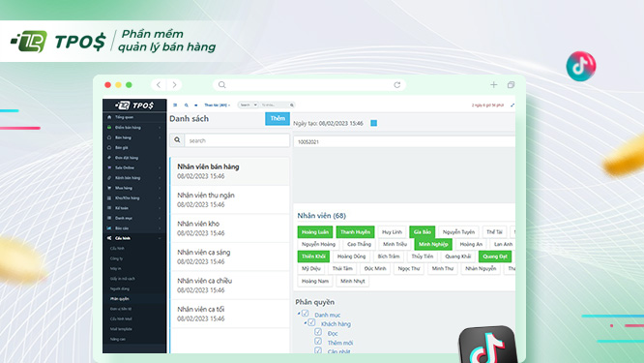Toggle employee tag Huy Linh
The image size is (644, 363).
[392, 232]
